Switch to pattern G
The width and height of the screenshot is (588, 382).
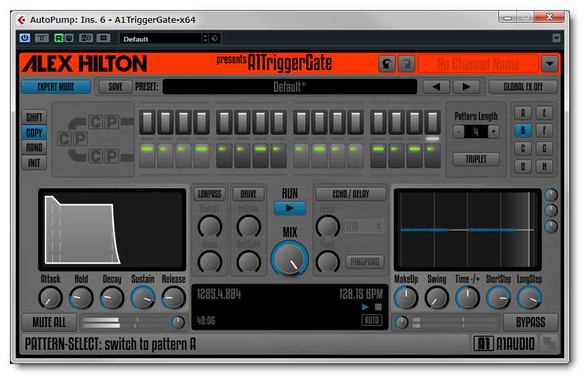click(544, 149)
